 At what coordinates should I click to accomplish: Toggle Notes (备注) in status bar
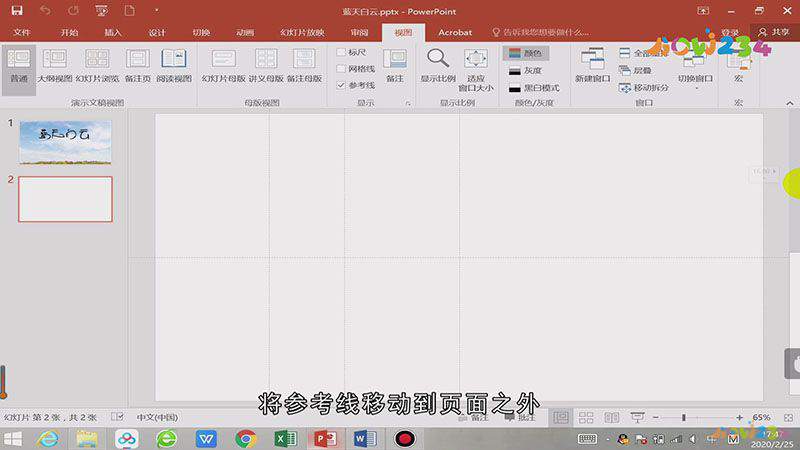pos(473,418)
